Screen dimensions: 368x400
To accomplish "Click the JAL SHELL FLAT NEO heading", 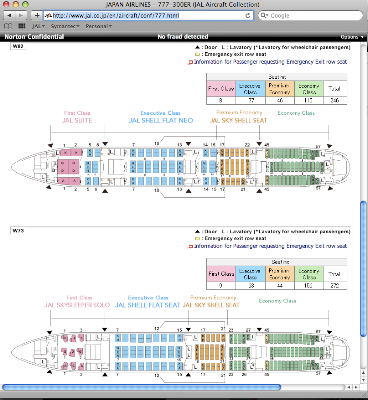I will pyautogui.click(x=161, y=120).
